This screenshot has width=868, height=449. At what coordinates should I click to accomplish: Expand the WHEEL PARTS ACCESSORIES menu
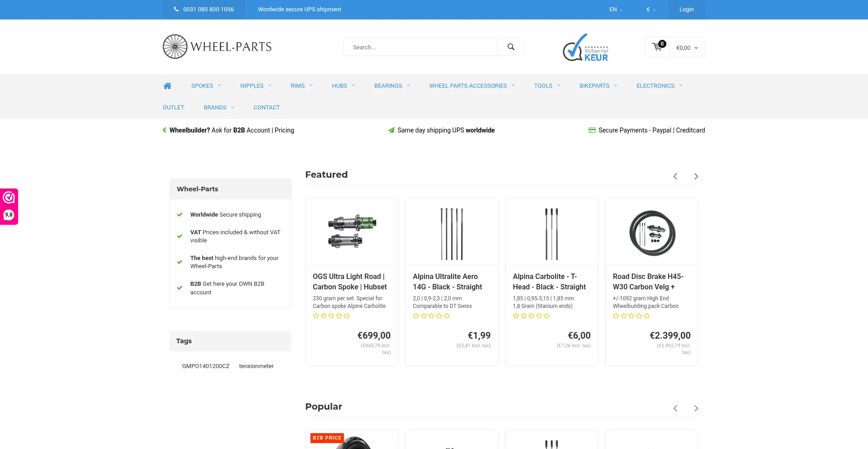tap(472, 86)
